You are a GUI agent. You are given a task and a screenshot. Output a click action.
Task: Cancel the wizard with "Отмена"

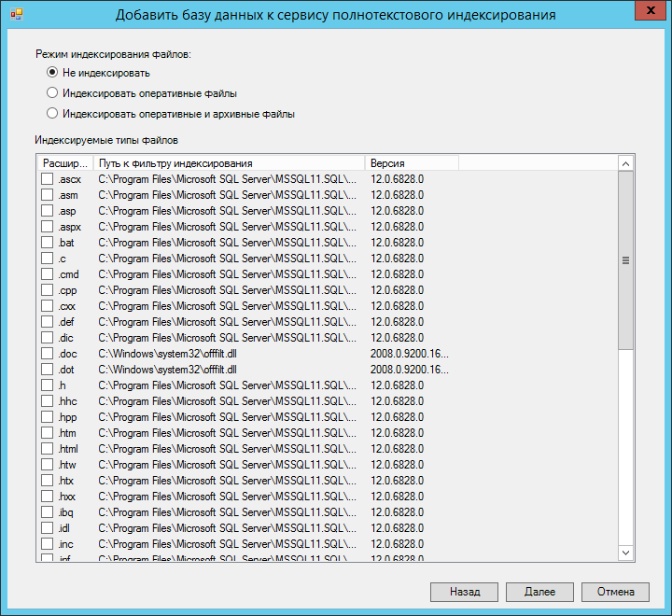pyautogui.click(x=615, y=592)
